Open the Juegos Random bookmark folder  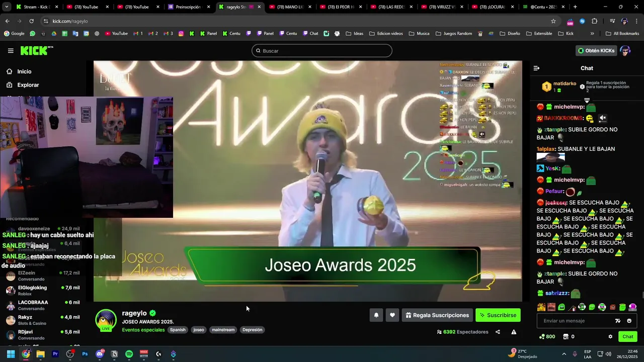pyautogui.click(x=453, y=34)
